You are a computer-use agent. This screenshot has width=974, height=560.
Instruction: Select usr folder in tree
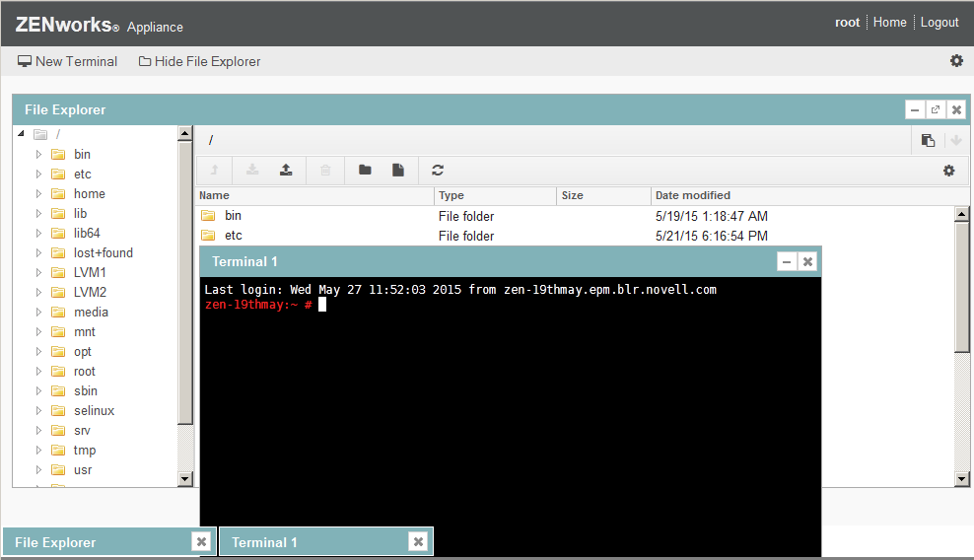click(83, 470)
